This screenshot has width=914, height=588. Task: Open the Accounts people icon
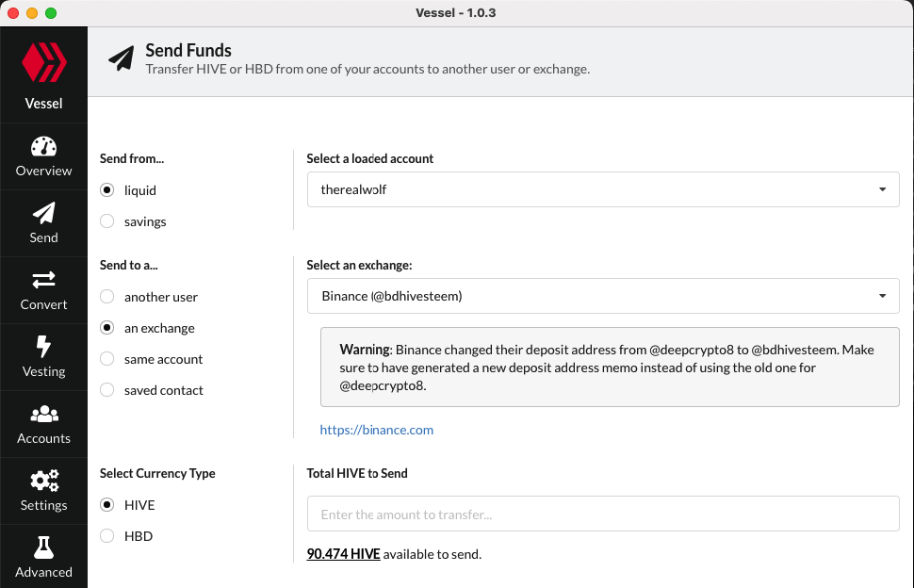[43, 414]
